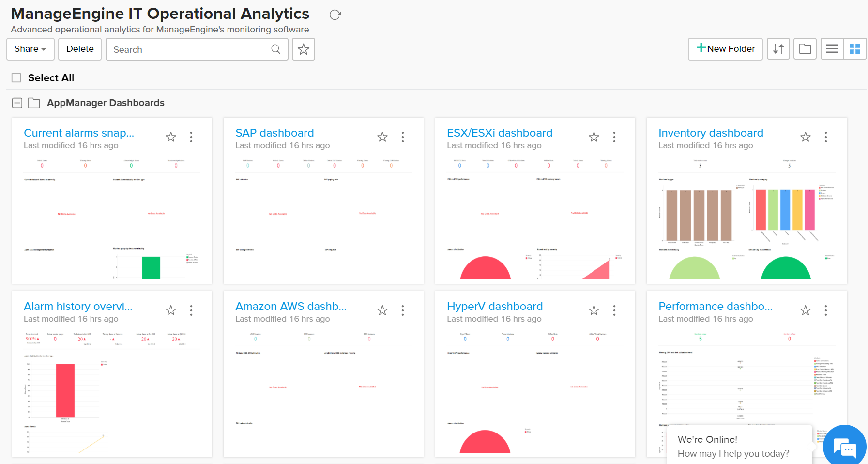Star the SAP dashboard
Viewport: 868px width, 464px height.
382,137
